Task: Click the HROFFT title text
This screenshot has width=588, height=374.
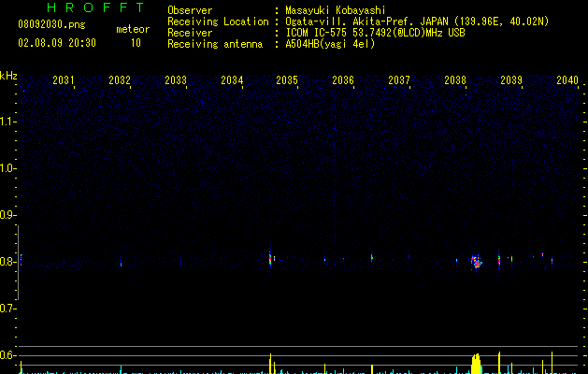Action: tap(96, 7)
